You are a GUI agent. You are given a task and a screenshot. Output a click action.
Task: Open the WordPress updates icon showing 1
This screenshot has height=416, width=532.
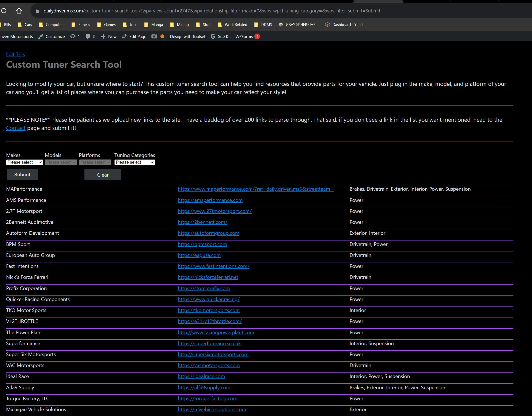pos(75,36)
